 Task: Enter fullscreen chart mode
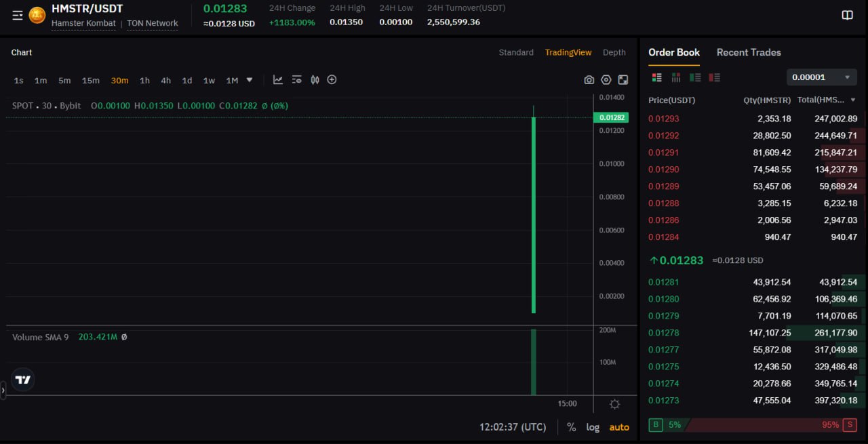coord(623,80)
